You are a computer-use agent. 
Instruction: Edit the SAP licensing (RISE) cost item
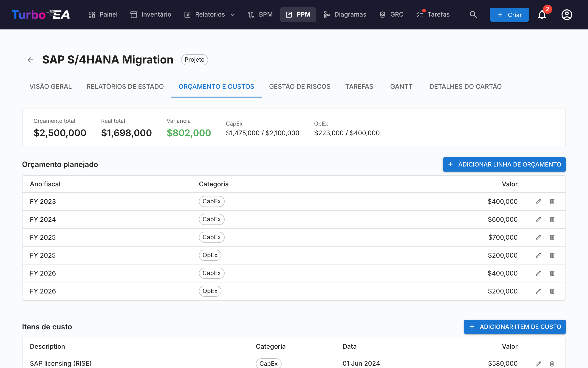(538, 364)
